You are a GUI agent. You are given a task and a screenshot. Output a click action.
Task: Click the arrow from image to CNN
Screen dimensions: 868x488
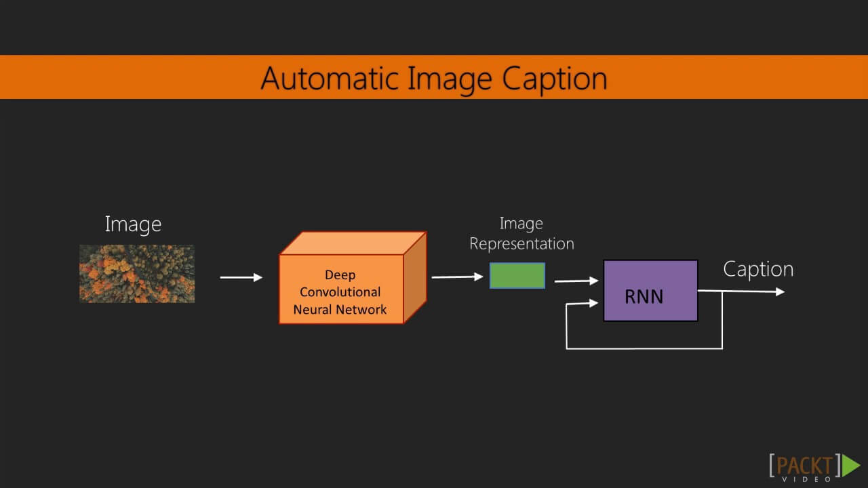241,277
